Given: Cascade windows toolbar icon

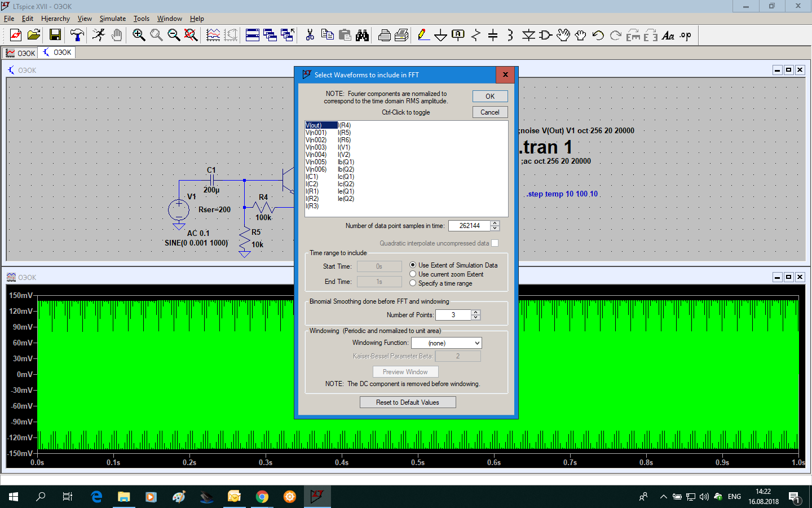Looking at the screenshot, I should 270,35.
